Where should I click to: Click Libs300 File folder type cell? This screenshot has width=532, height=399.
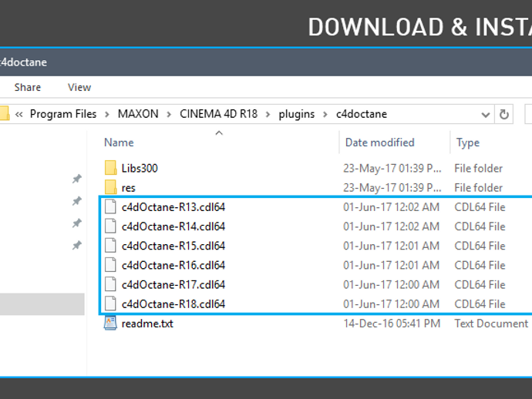pyautogui.click(x=478, y=168)
